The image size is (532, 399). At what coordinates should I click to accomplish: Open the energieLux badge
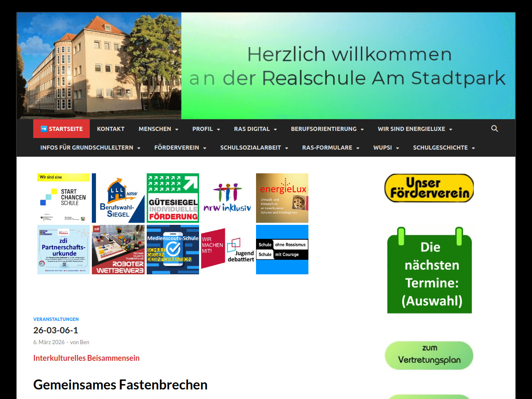tap(282, 198)
